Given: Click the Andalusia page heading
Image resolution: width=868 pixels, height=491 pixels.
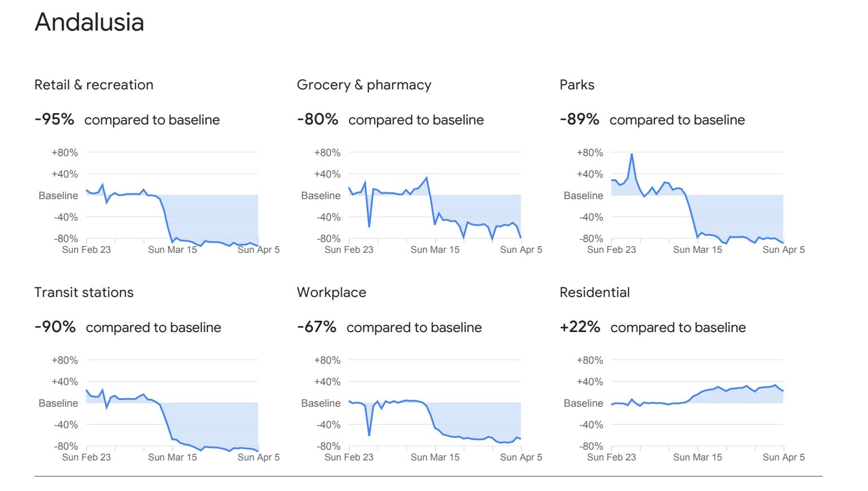Looking at the screenshot, I should point(89,23).
